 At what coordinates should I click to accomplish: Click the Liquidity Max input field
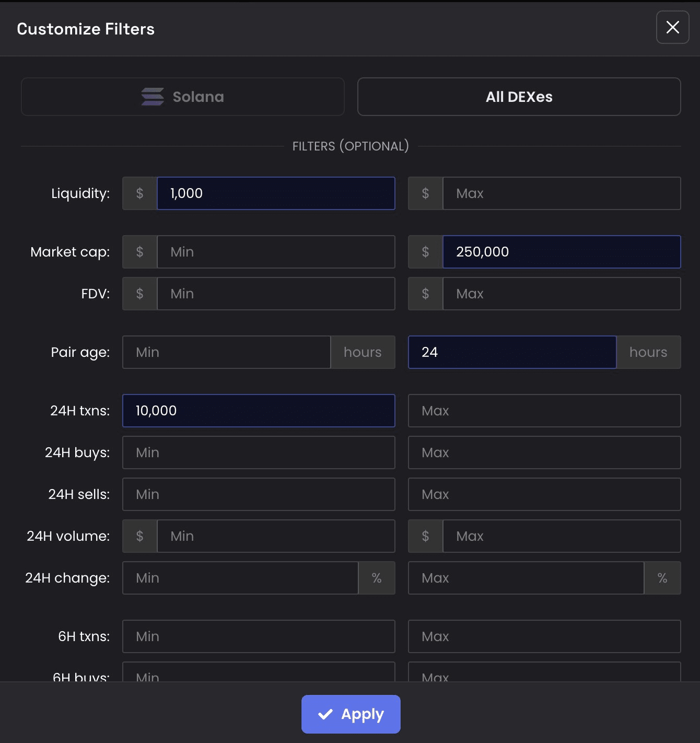pyautogui.click(x=561, y=193)
